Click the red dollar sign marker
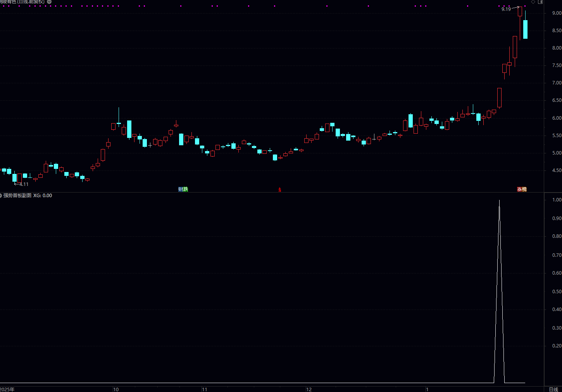 pos(279,190)
